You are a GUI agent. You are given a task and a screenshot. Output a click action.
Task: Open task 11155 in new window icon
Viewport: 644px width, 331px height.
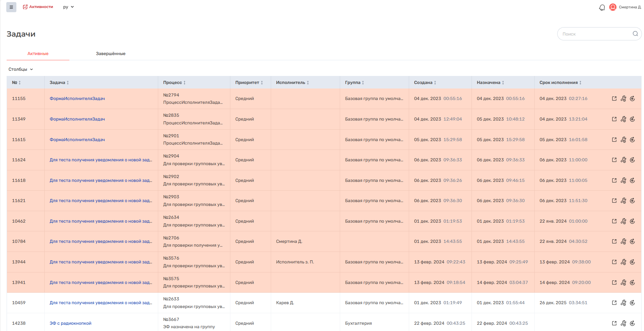click(614, 99)
